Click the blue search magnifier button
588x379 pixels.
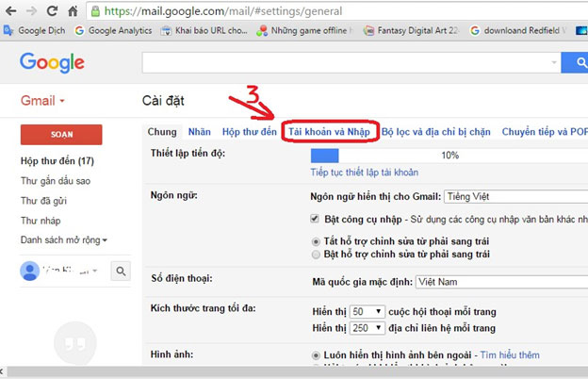tap(575, 62)
